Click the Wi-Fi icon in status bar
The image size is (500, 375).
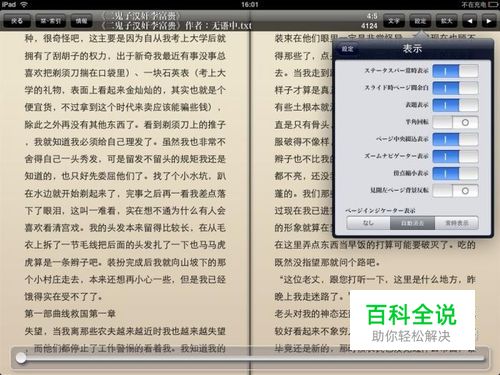tap(24, 4)
